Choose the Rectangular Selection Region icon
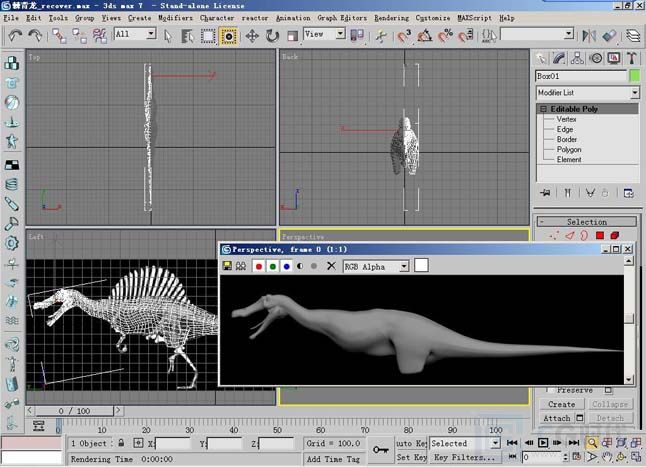Viewport: 646px width, 467px height. pos(208,36)
